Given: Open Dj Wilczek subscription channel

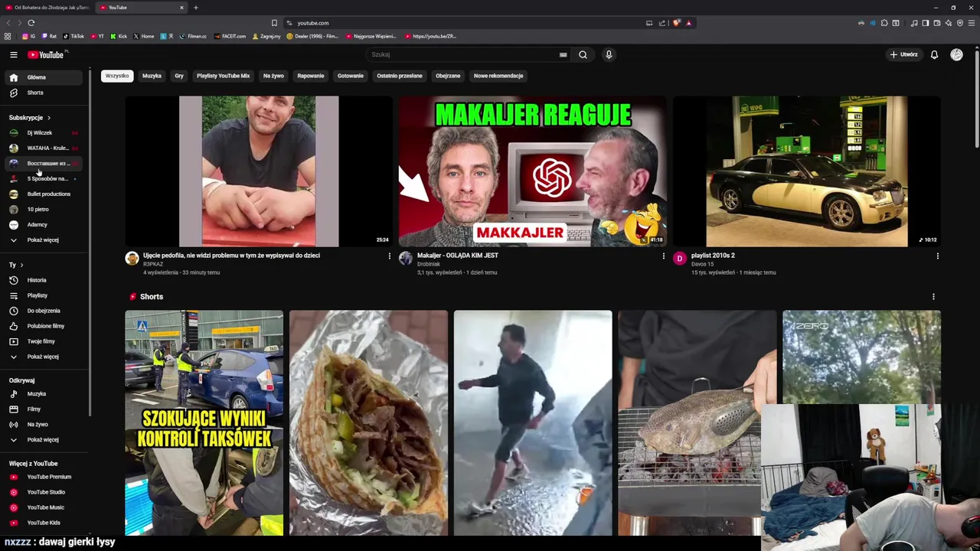Looking at the screenshot, I should (44, 132).
